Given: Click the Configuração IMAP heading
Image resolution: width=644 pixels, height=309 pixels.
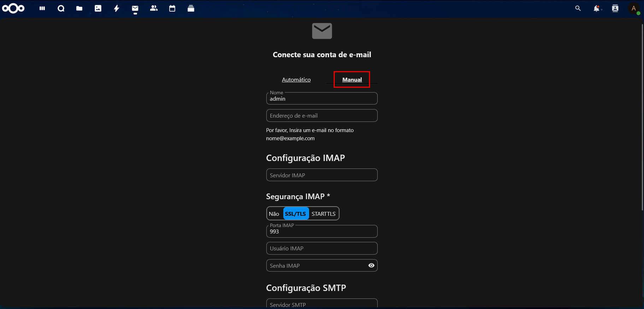Looking at the screenshot, I should 306,158.
